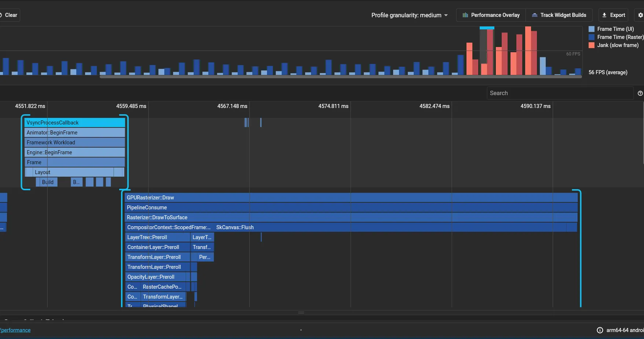Select the GPURasterizer::Draw event

(x=351, y=198)
